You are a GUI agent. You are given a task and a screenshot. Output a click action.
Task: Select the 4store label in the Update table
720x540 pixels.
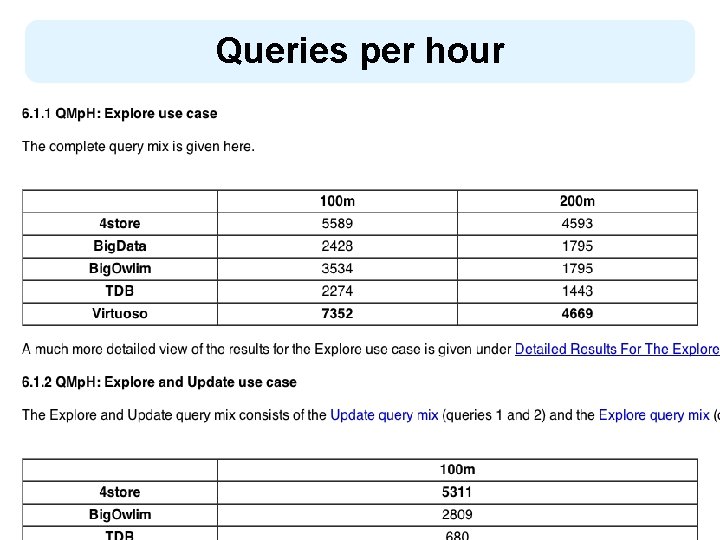[120, 492]
